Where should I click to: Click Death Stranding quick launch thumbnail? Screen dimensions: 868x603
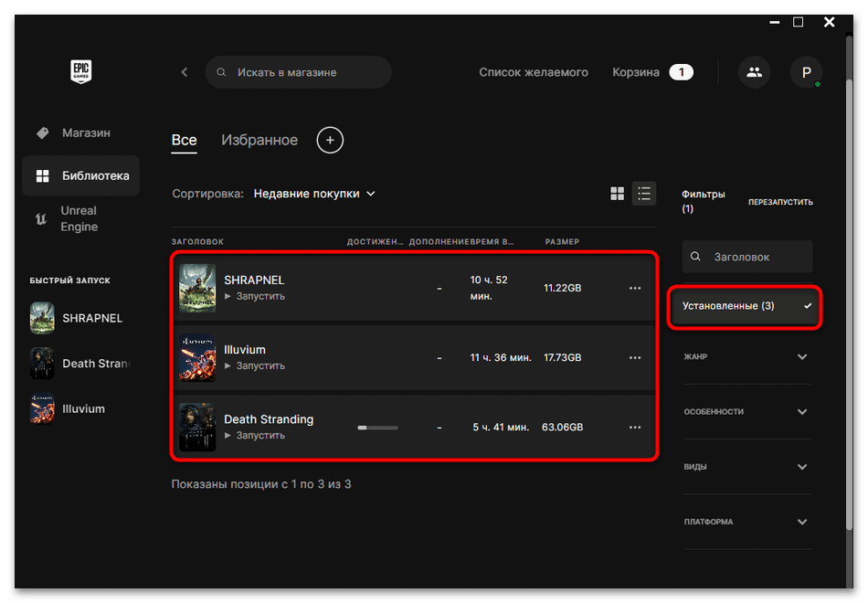click(42, 364)
